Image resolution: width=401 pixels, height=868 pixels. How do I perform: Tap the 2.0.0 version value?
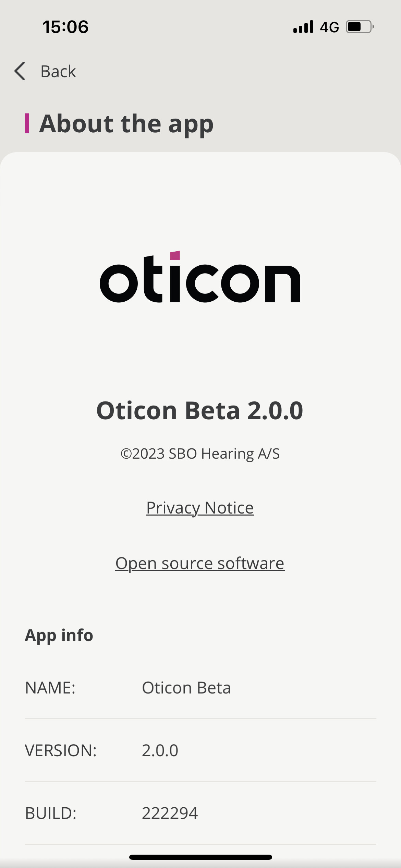pos(160,750)
